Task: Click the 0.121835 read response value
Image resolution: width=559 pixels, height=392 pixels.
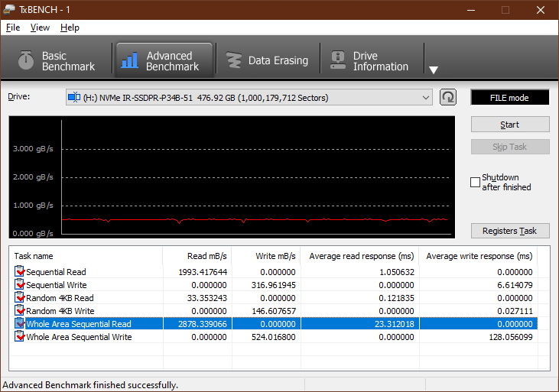Action: coord(396,298)
